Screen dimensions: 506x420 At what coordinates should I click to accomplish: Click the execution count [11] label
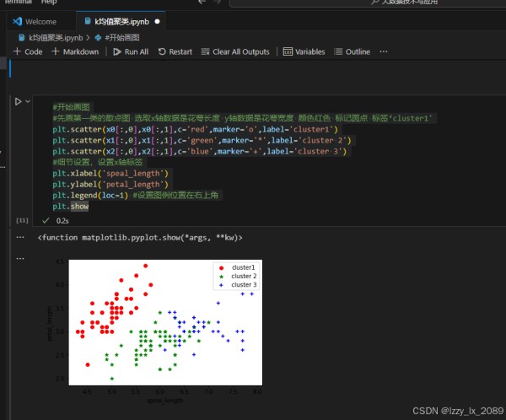(x=22, y=220)
